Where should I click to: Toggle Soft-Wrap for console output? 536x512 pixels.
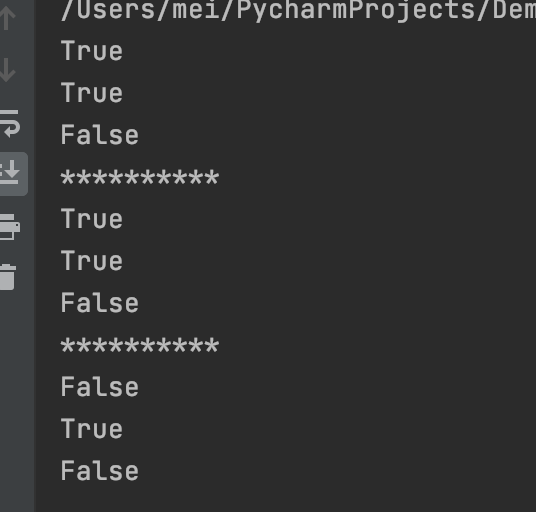10,123
